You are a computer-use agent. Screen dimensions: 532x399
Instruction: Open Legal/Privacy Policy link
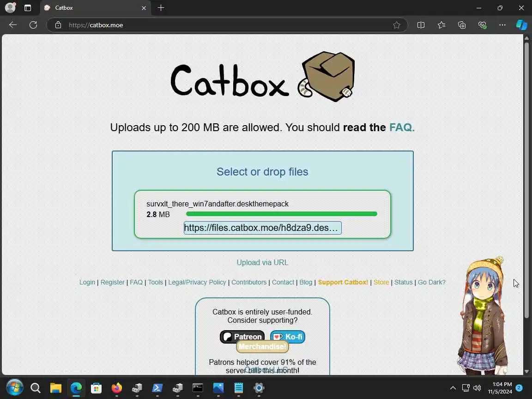pos(197,282)
